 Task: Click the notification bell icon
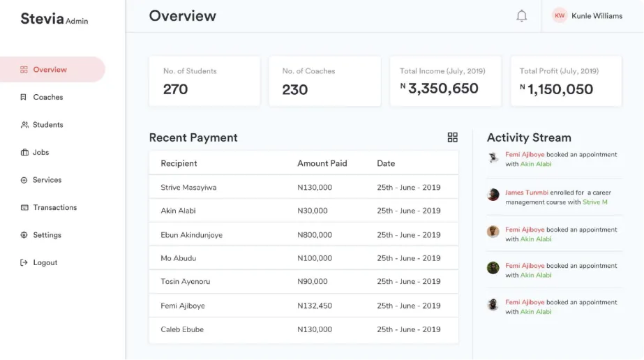click(x=521, y=16)
